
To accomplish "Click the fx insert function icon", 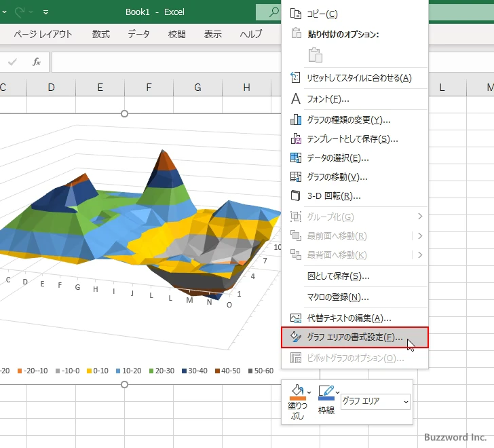I will (x=37, y=62).
